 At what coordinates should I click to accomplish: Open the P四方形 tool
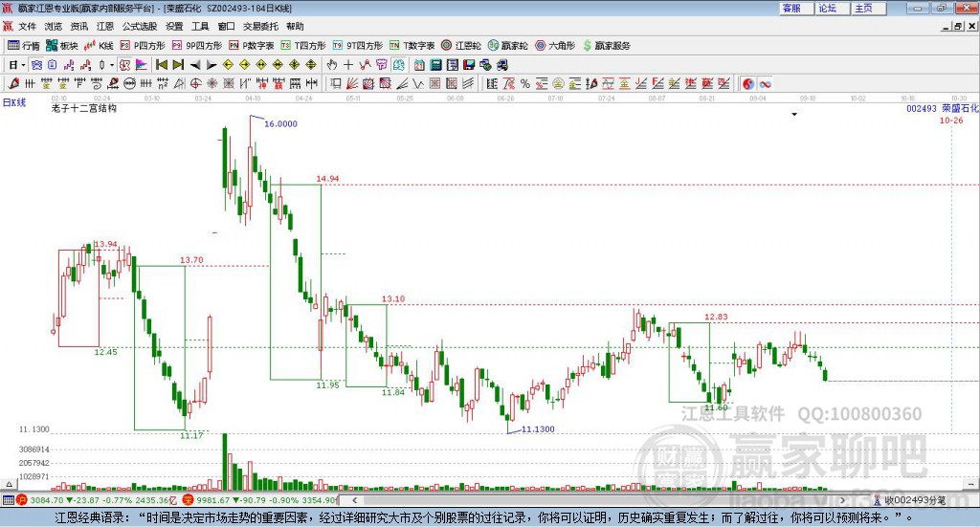pos(143,46)
